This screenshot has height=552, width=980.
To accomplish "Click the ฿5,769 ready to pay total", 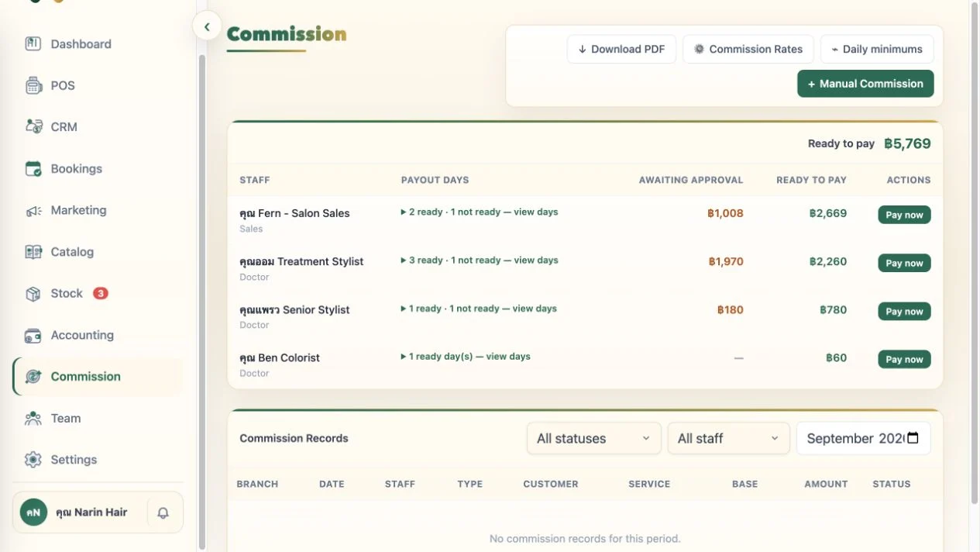I will [x=907, y=143].
